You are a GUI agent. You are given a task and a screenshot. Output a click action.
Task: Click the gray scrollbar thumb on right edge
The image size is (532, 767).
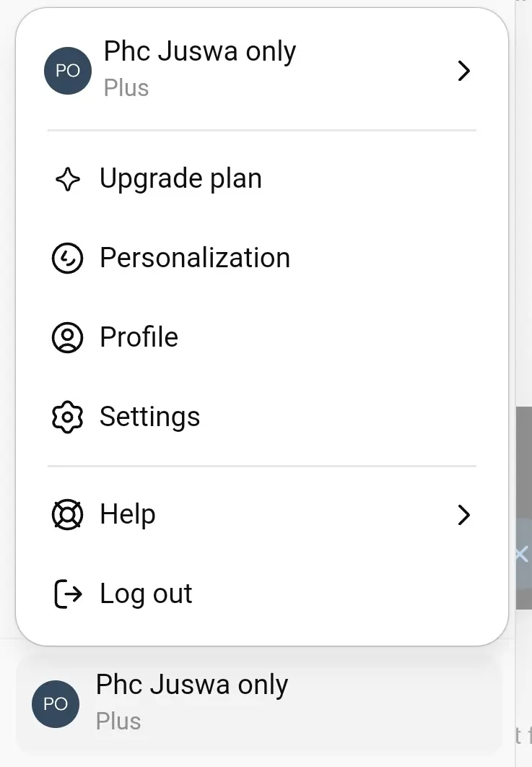pyautogui.click(x=523, y=508)
